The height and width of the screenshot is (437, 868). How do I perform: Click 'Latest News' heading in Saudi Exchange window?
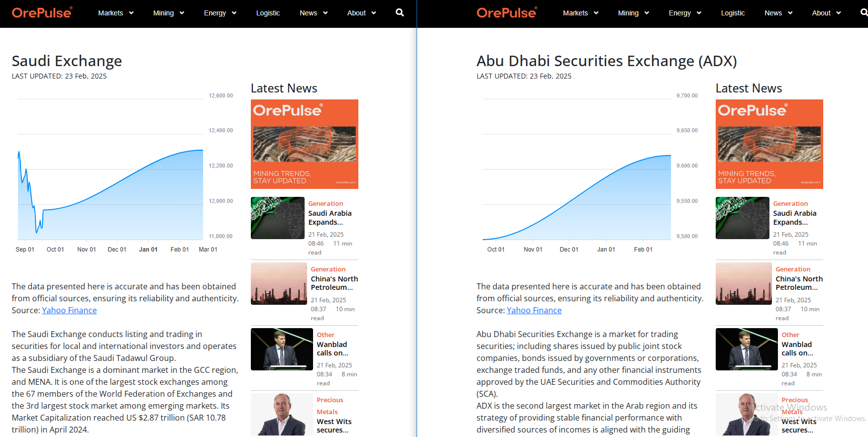click(x=284, y=88)
